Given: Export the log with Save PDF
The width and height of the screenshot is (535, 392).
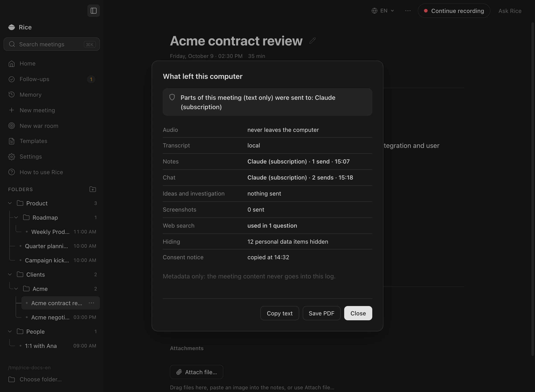Looking at the screenshot, I should pyautogui.click(x=321, y=313).
